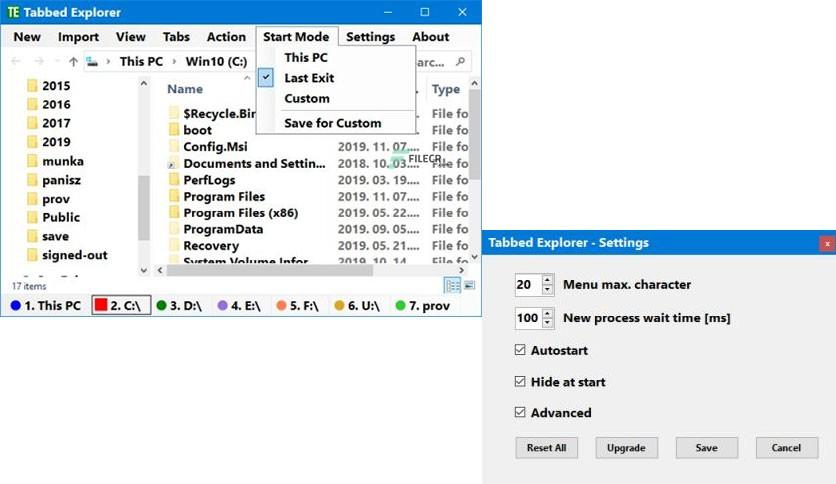The height and width of the screenshot is (484, 836).
Task: Click Win10 (C:) in address bar
Action: click(216, 62)
